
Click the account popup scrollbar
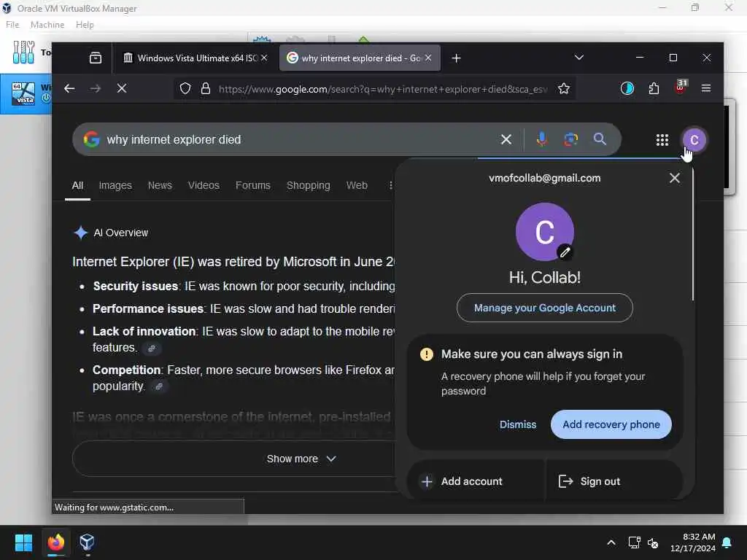coord(693,234)
